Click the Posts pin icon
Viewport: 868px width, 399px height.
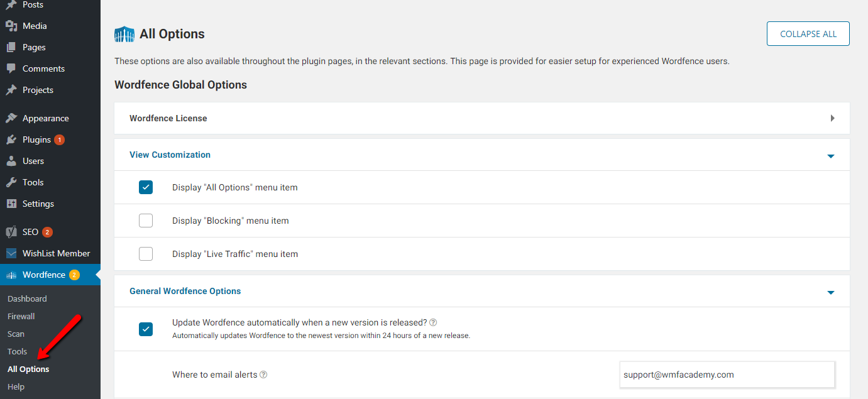coord(11,5)
